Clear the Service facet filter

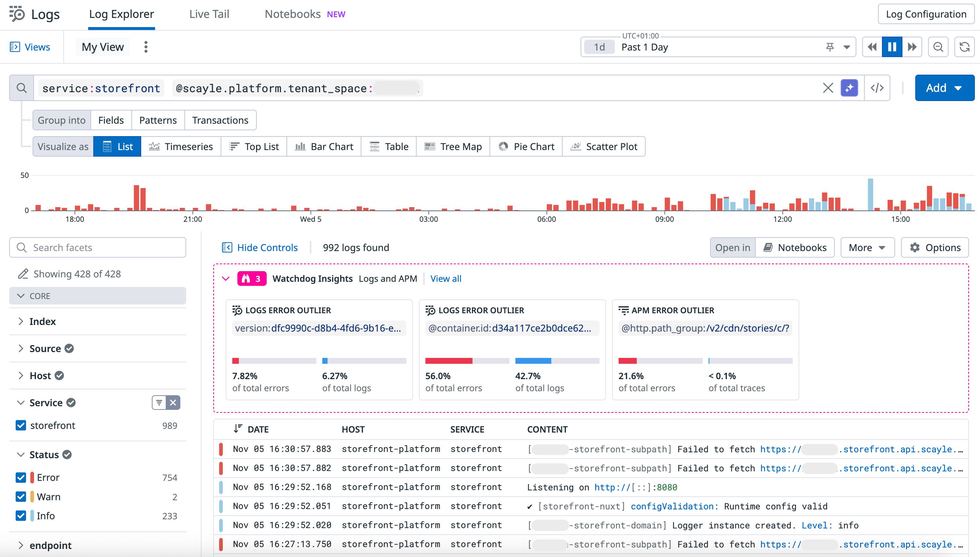(173, 403)
